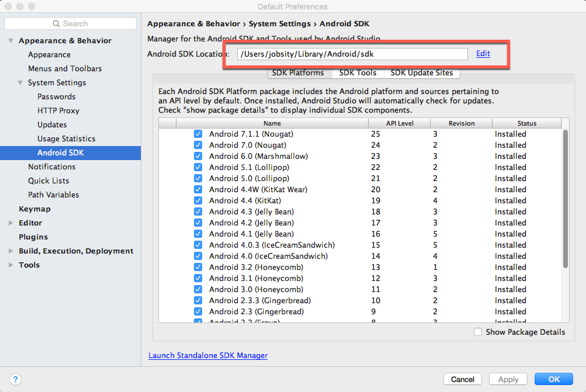Select Android 3.1 (Honeycomb) row name
Viewport: 586px width, 392px height.
[x=256, y=279]
